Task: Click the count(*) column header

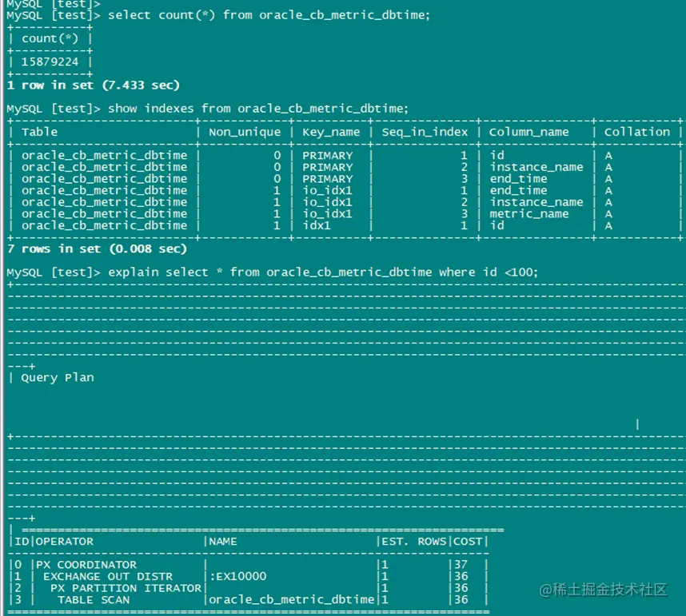Action: click(x=50, y=38)
